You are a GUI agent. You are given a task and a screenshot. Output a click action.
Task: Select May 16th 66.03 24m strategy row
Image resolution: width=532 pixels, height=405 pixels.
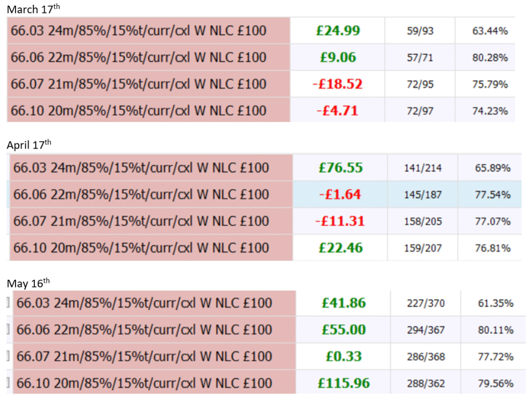tap(144, 303)
